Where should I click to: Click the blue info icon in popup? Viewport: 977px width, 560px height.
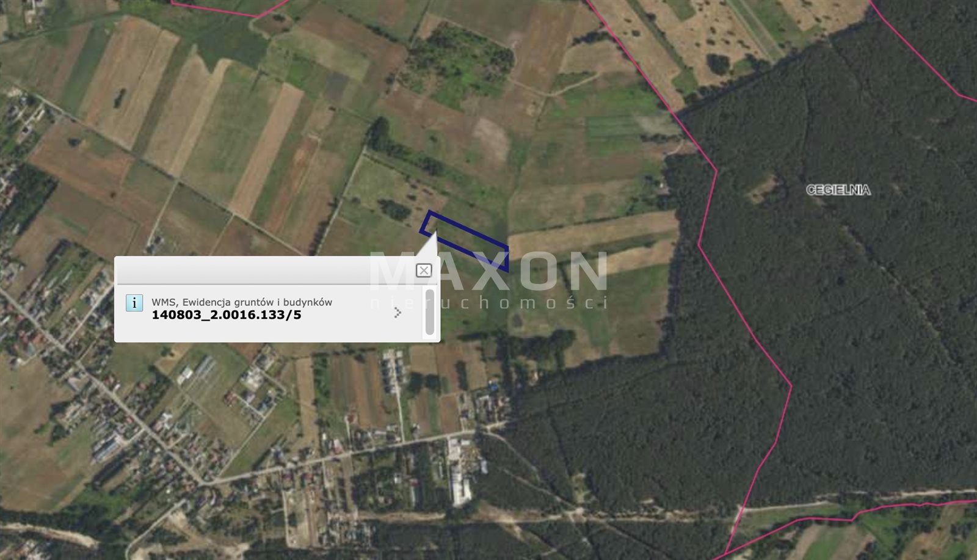[134, 303]
